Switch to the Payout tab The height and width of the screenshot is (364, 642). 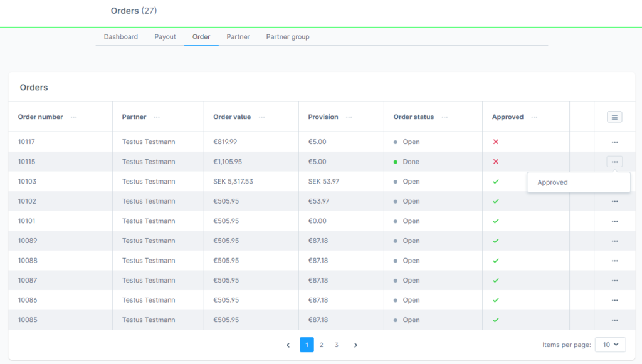coord(165,37)
